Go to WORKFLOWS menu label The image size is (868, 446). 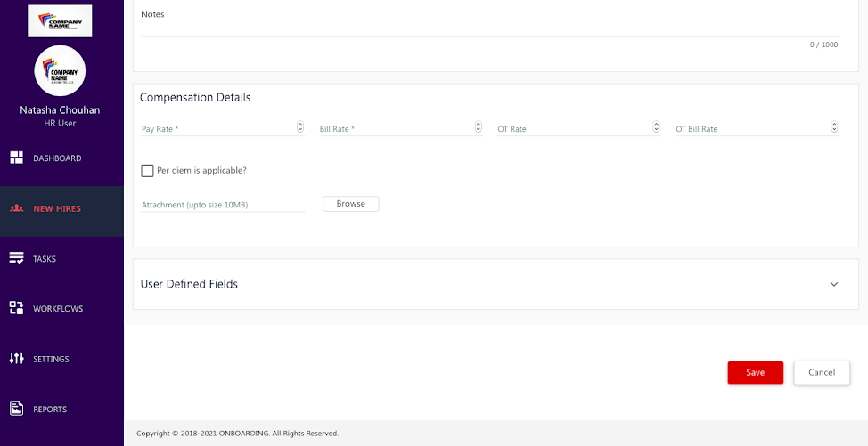coord(58,308)
